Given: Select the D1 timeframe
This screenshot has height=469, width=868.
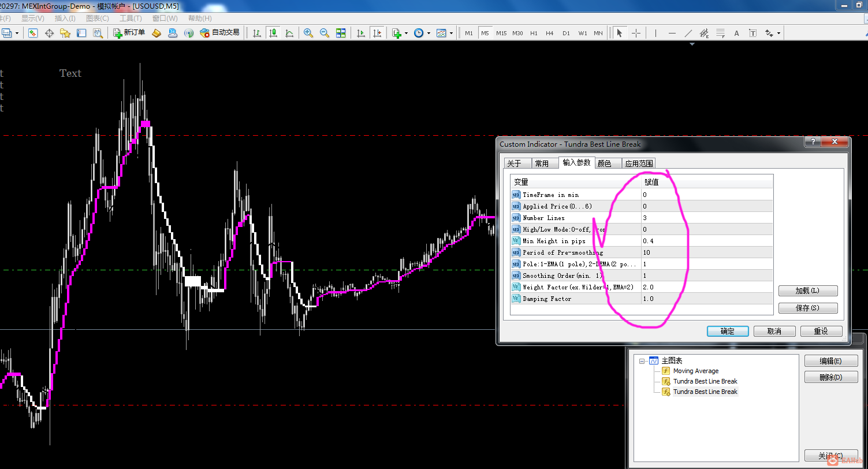Looking at the screenshot, I should coord(566,33).
